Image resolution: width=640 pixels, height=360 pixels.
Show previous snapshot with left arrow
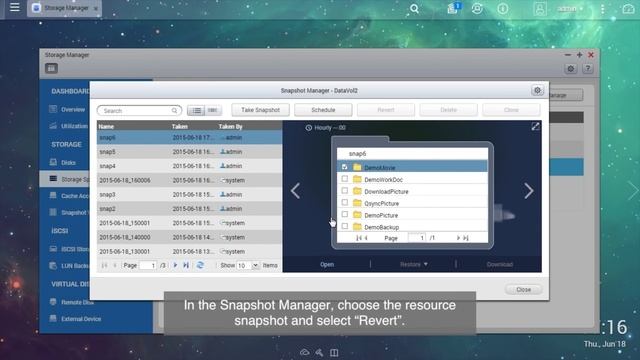click(295, 191)
